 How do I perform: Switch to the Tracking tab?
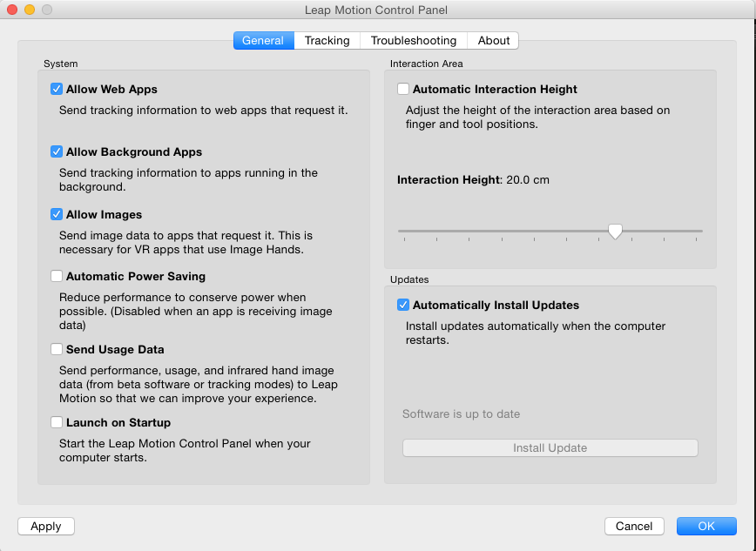click(x=327, y=40)
